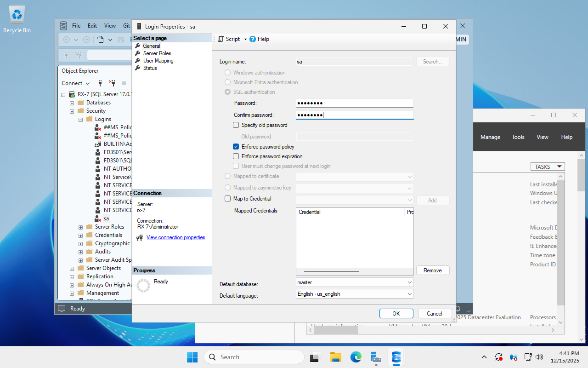Enable Specify old password
588x368 pixels.
click(x=236, y=125)
